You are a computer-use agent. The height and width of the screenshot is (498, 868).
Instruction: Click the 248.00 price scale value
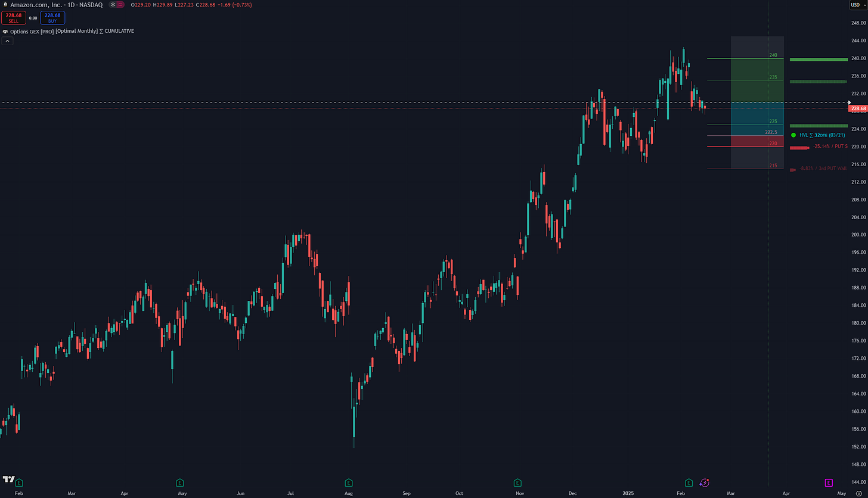coord(858,23)
